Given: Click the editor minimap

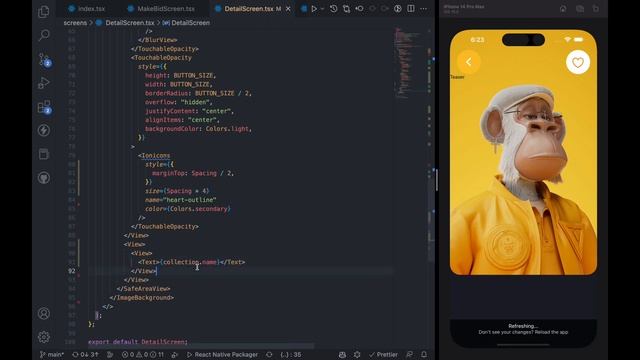Looking at the screenshot, I should click(409, 63).
